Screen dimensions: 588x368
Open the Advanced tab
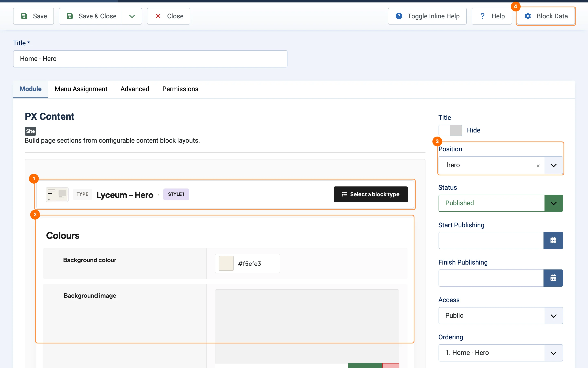click(x=135, y=89)
